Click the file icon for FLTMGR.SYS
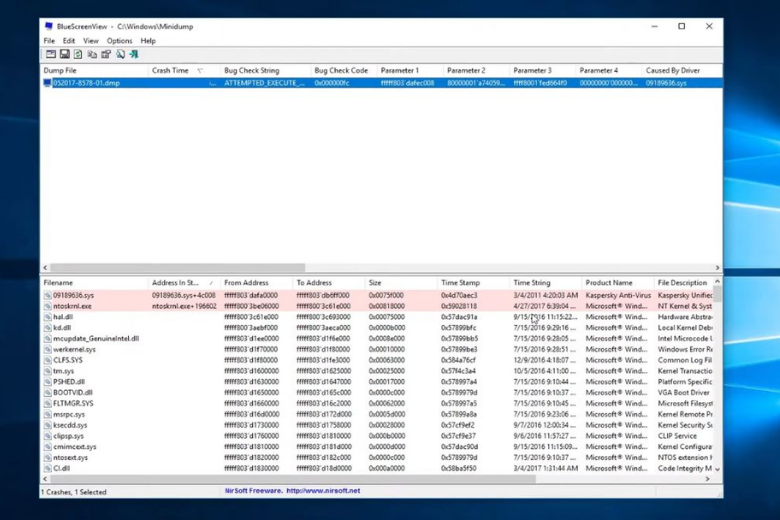 tap(48, 404)
